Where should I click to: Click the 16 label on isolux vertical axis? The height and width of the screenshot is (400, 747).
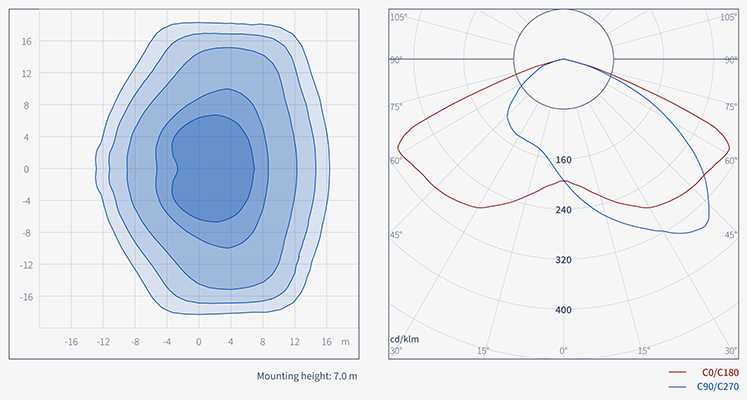[x=28, y=41]
